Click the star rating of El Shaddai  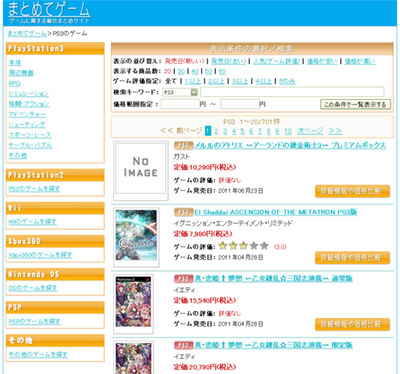click(x=244, y=246)
